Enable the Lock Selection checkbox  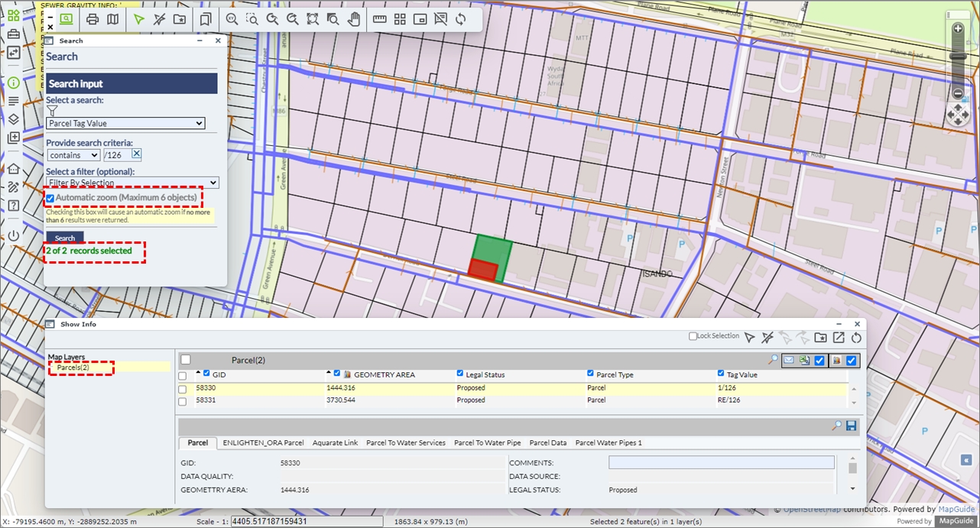point(693,336)
